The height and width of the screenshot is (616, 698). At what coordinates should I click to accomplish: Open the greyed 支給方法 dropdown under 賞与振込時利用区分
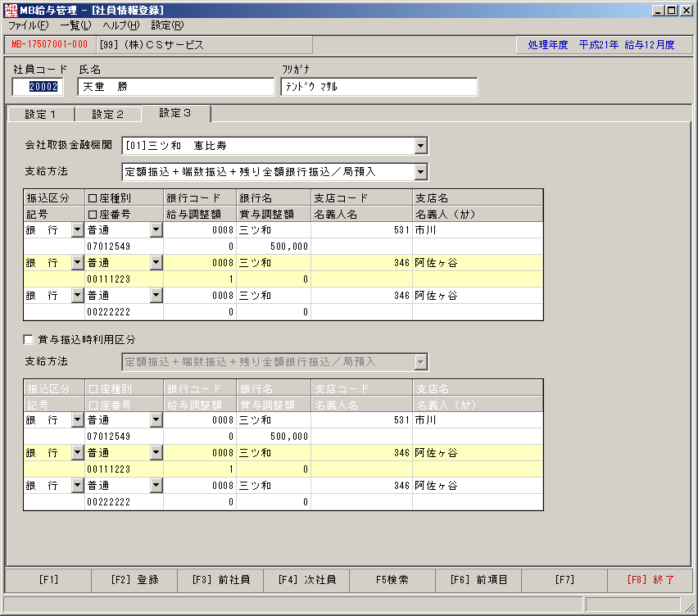point(420,362)
